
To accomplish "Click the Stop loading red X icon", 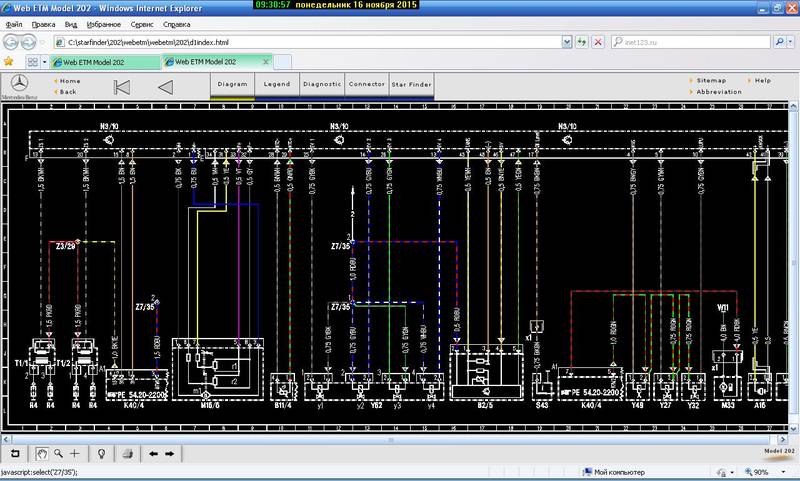I will 598,42.
